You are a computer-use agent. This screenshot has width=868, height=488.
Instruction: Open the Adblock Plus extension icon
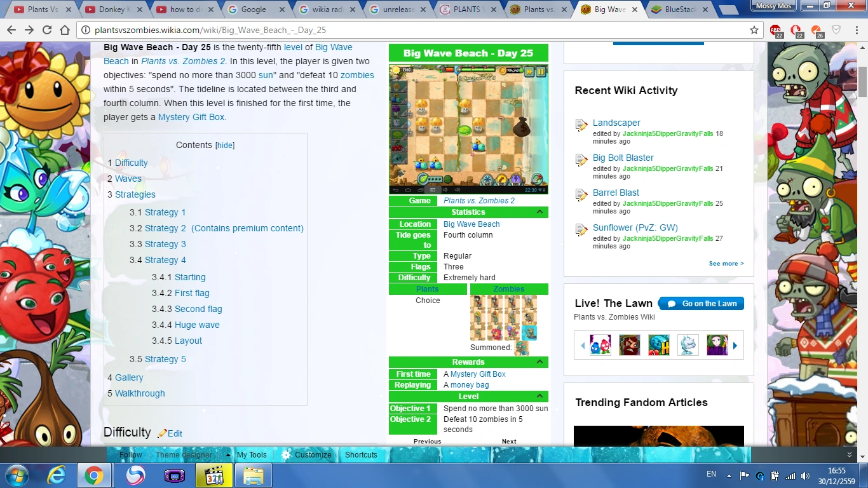tap(775, 30)
